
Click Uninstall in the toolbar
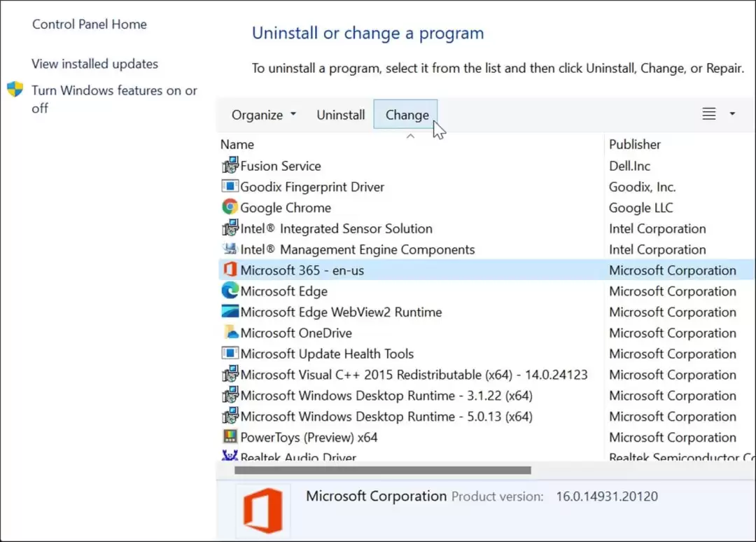(x=340, y=115)
